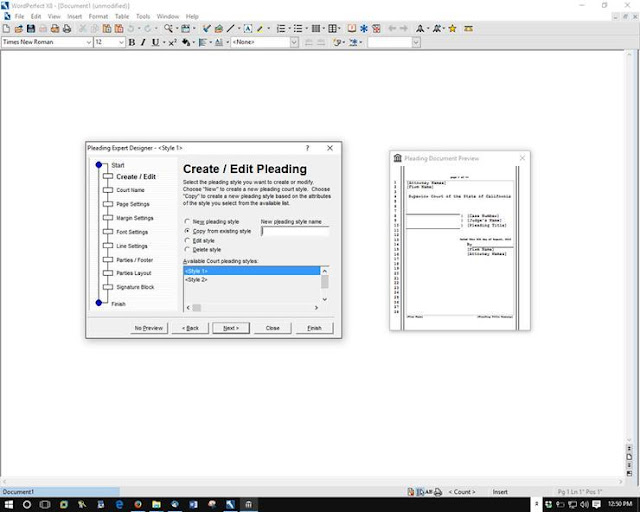Select Copy from existing style option
The height and width of the screenshot is (512, 640).
[187, 231]
